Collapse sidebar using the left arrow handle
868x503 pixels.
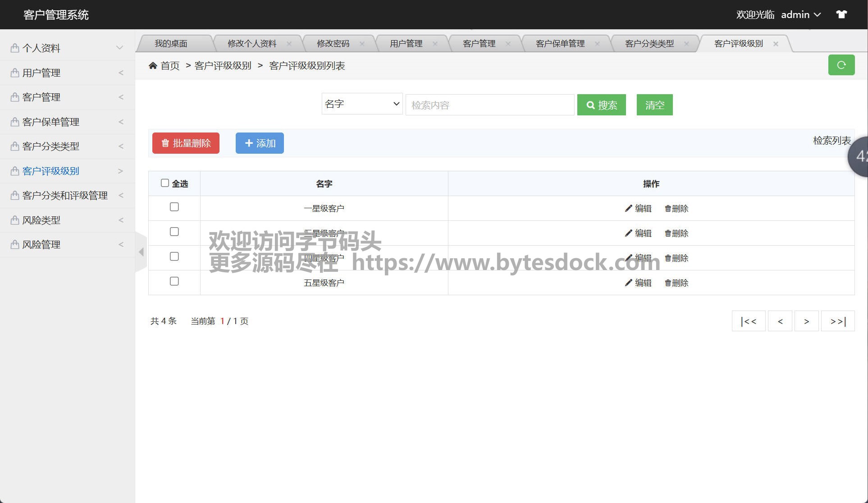pyautogui.click(x=141, y=252)
